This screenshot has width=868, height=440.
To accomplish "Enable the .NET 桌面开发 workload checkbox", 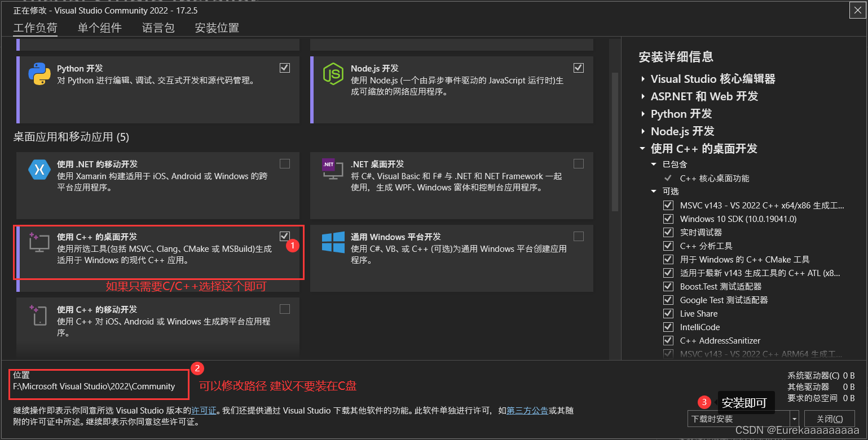I will point(579,163).
